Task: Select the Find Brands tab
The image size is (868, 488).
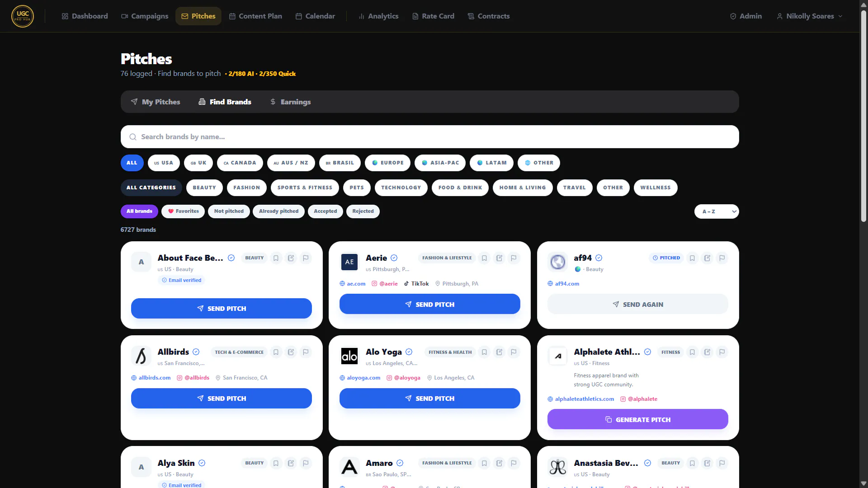Action: pyautogui.click(x=225, y=102)
